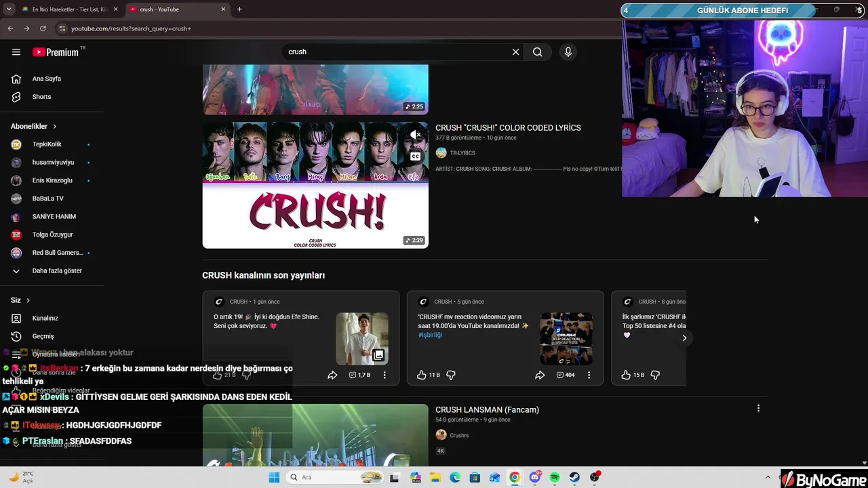The width and height of the screenshot is (868, 488).
Task: Open more options on the birthday post
Action: pyautogui.click(x=384, y=375)
